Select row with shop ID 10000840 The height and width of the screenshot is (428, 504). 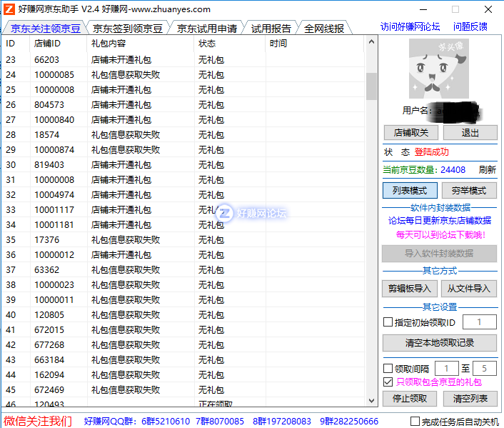(x=183, y=120)
